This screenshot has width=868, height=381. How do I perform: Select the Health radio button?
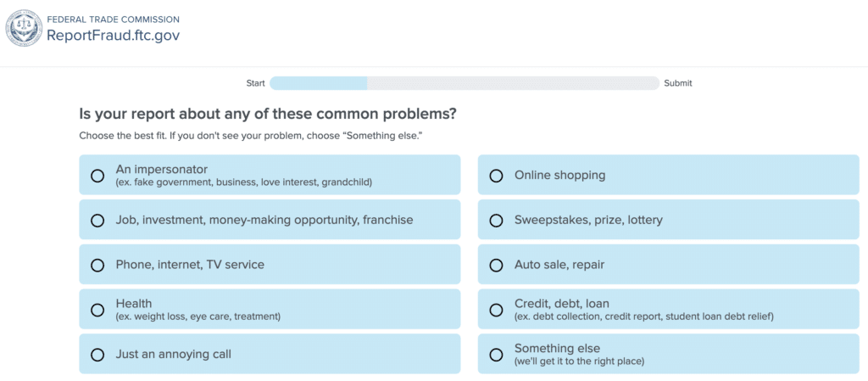[x=97, y=310]
